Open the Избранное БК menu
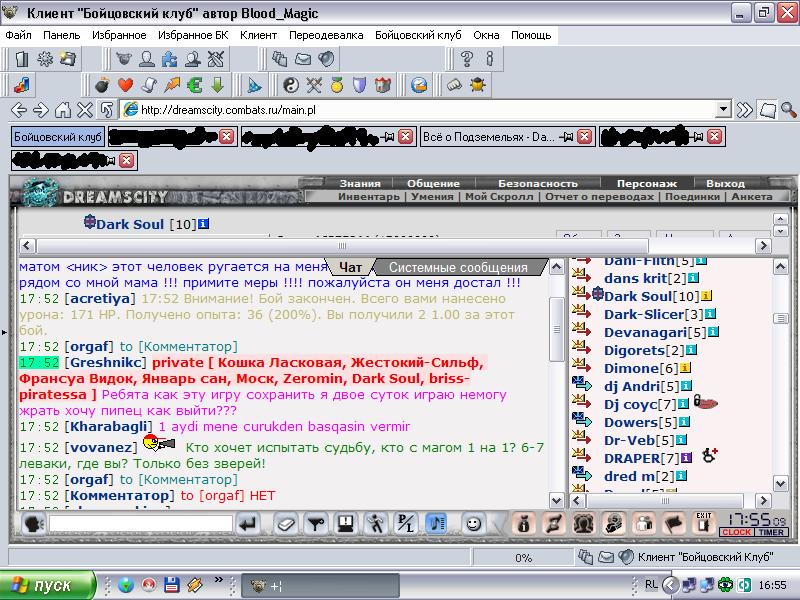The width and height of the screenshot is (800, 600). click(193, 35)
